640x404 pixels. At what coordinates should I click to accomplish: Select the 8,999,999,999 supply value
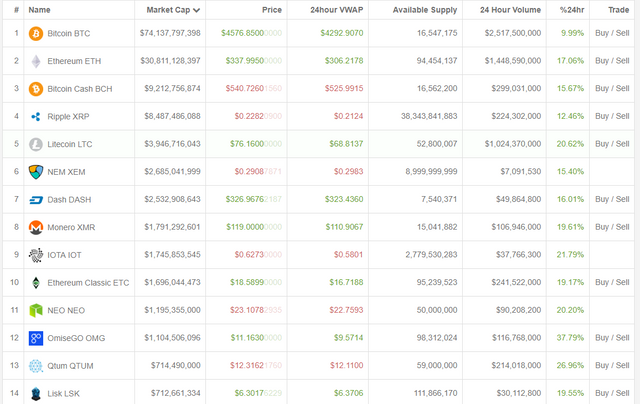tap(431, 172)
